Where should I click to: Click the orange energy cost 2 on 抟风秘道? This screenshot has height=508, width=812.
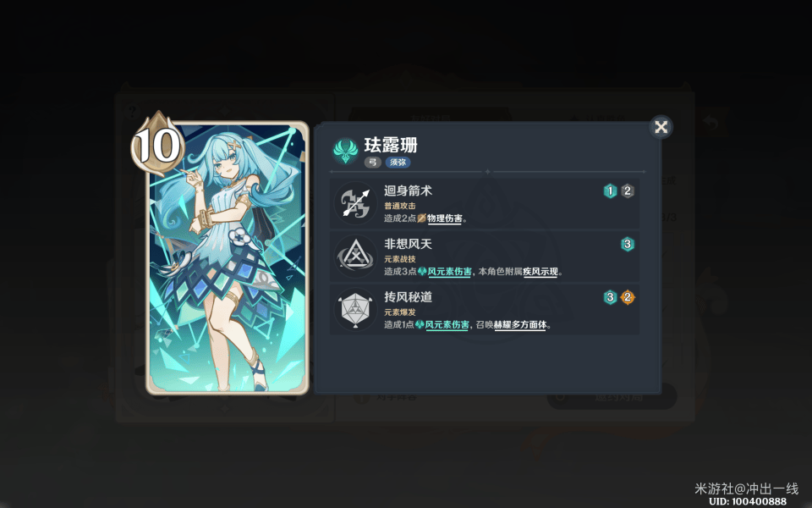pyautogui.click(x=627, y=297)
